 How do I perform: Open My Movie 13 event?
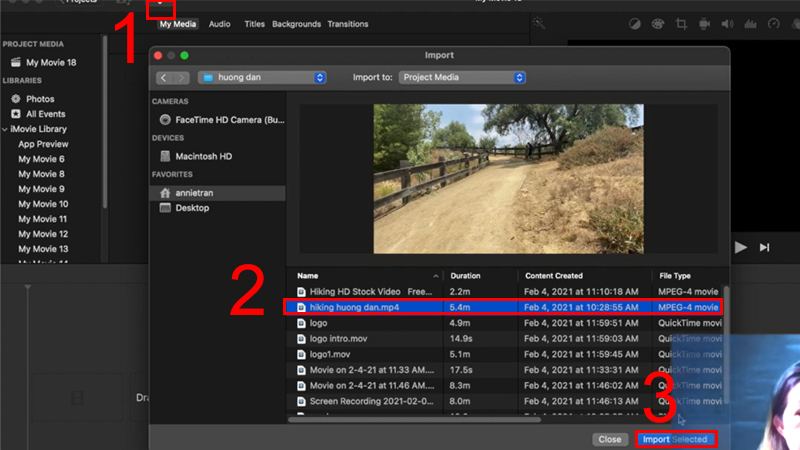43,249
